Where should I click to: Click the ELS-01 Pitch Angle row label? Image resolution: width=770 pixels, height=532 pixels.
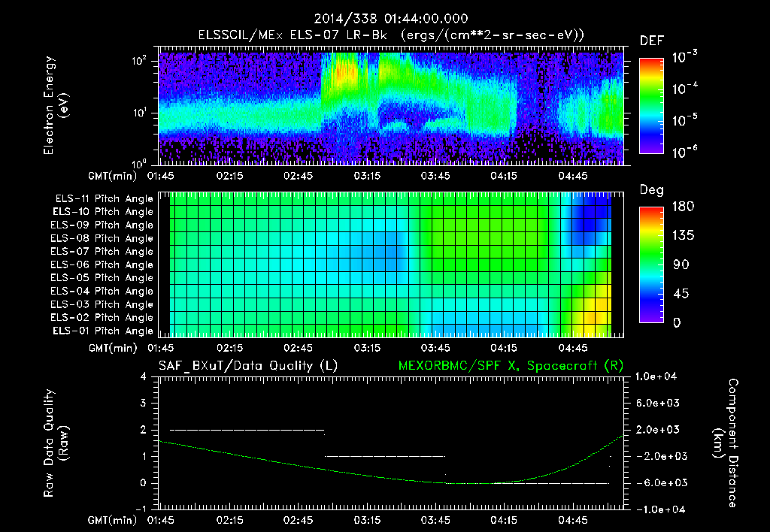click(x=103, y=331)
